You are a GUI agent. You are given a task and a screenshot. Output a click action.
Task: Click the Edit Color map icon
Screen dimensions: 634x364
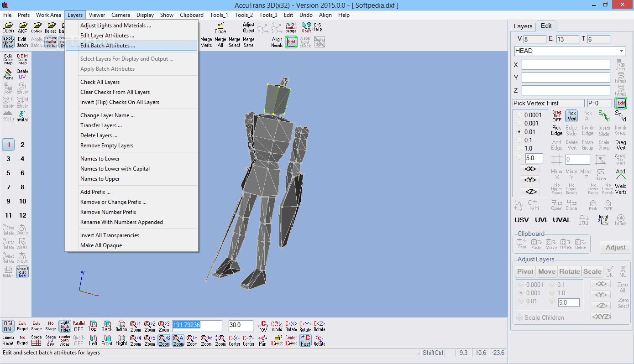click(8, 59)
